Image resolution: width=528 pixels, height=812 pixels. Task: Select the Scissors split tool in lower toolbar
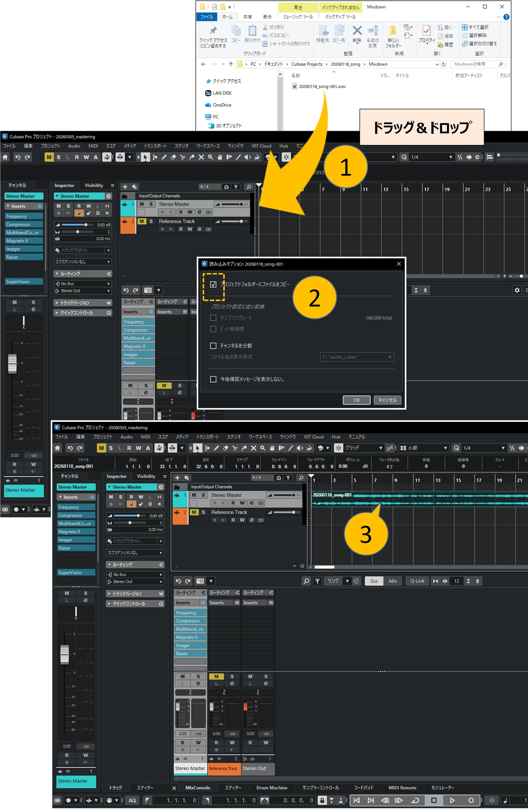pos(235,448)
